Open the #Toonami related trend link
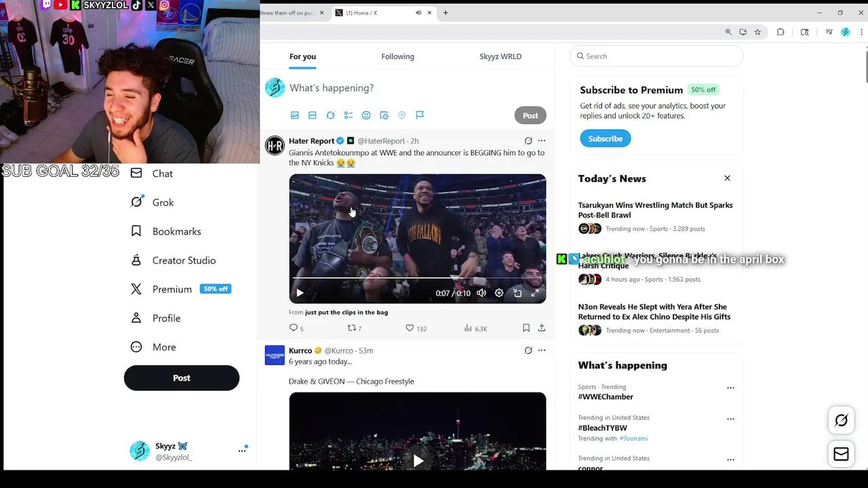Viewport: 868px width, 488px height. coord(633,439)
